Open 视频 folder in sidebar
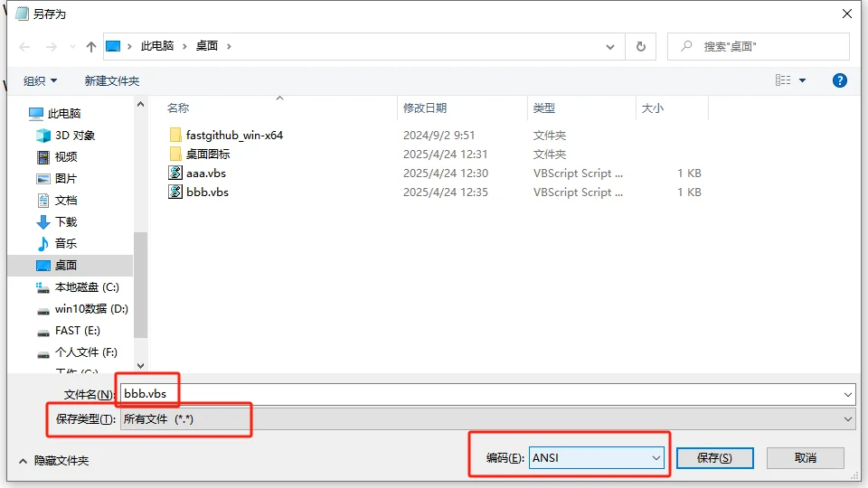This screenshot has height=488, width=868. [66, 157]
